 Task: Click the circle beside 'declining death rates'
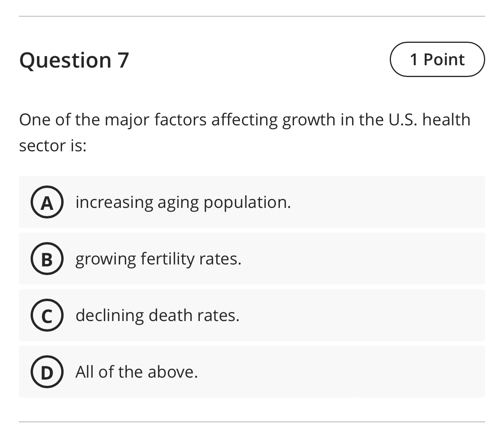point(47,316)
